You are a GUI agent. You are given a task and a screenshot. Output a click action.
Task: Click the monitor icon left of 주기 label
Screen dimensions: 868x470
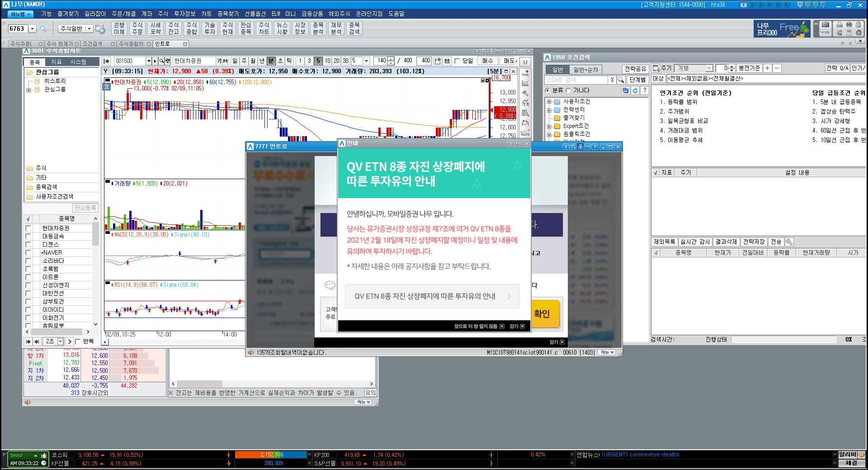pos(656,68)
